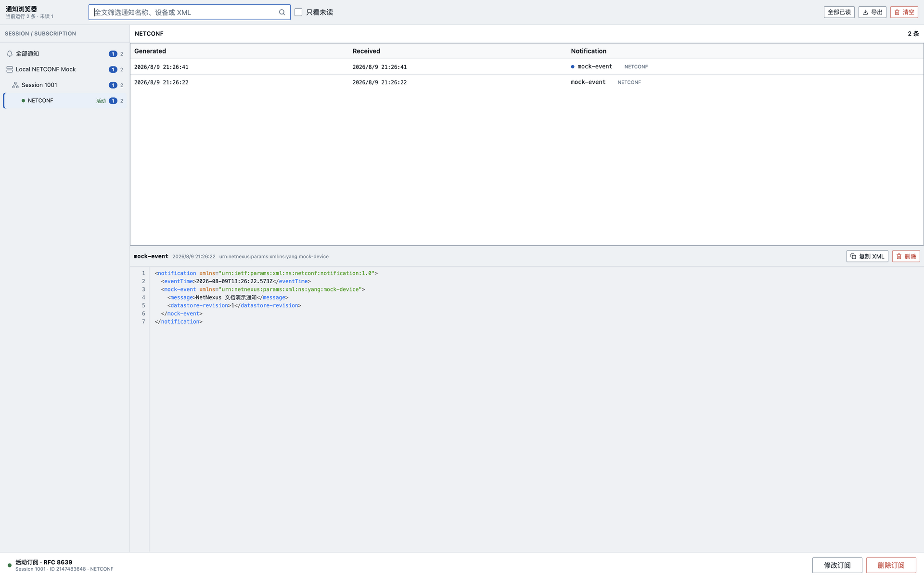
Task: Select the NETCONF subscription item
Action: coord(65,101)
